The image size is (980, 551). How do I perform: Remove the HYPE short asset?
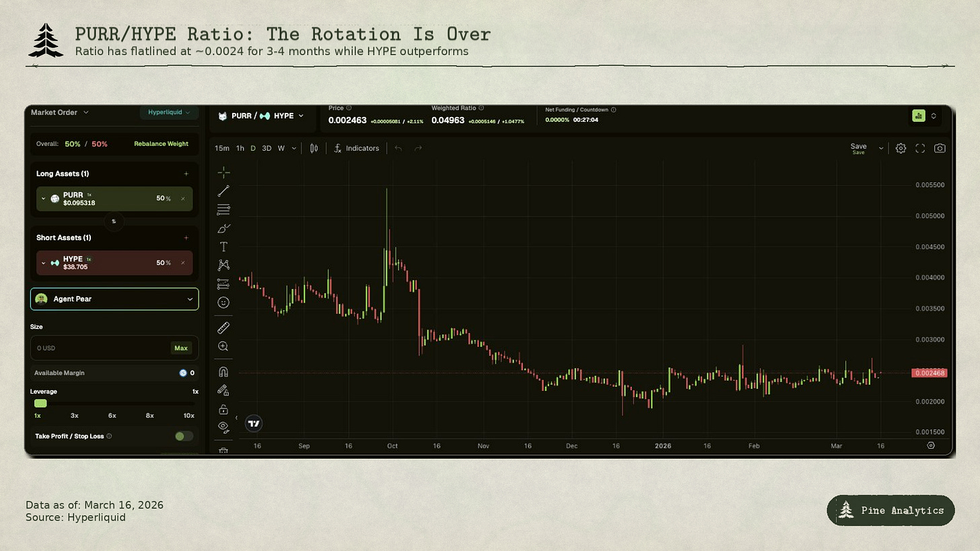pyautogui.click(x=183, y=263)
